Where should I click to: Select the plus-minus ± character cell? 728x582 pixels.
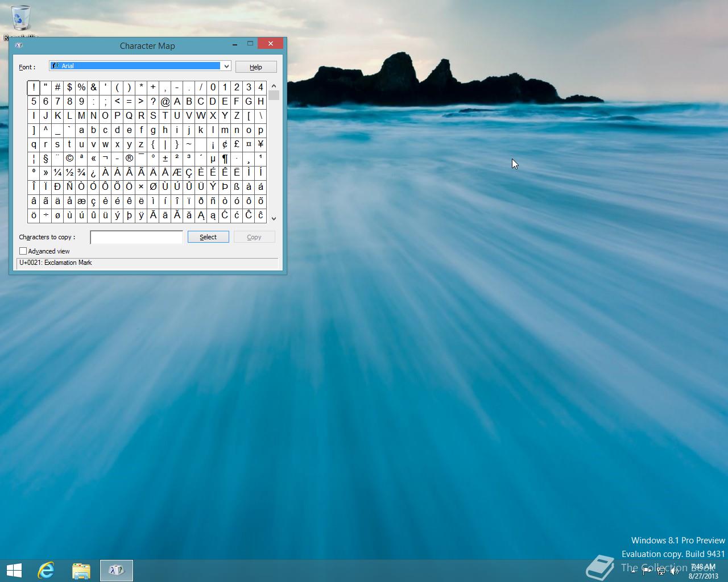pyautogui.click(x=165, y=159)
